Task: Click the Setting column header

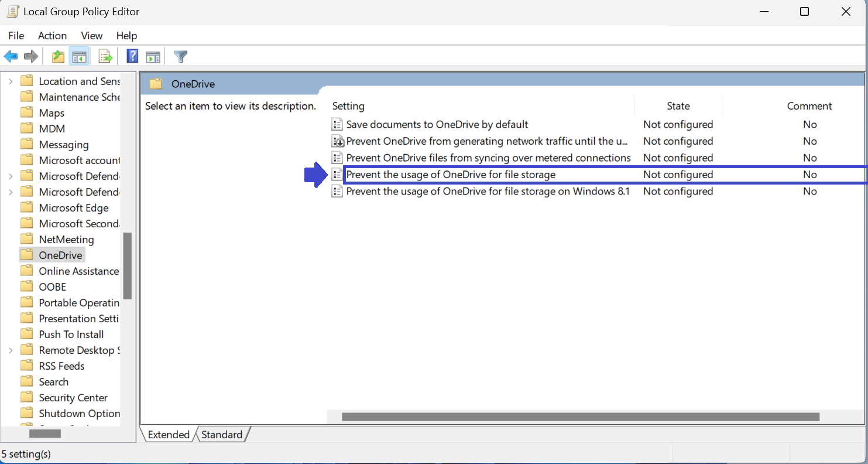Action: [x=348, y=106]
